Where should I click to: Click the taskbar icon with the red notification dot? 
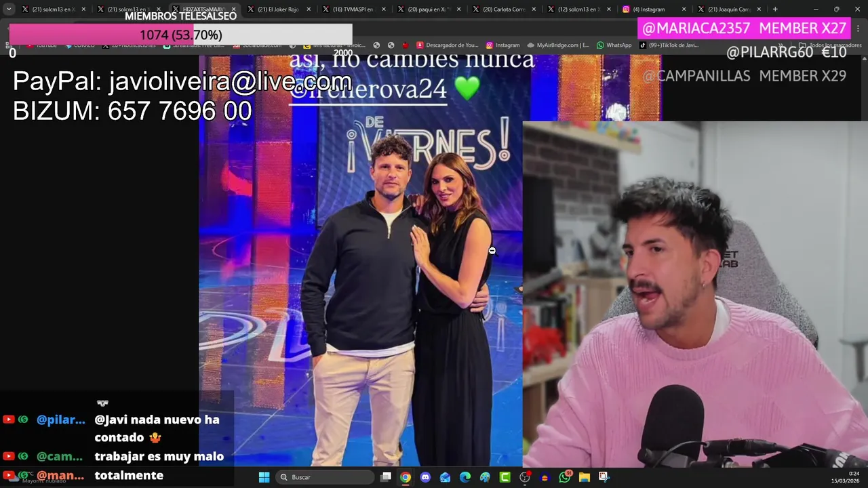(525, 477)
